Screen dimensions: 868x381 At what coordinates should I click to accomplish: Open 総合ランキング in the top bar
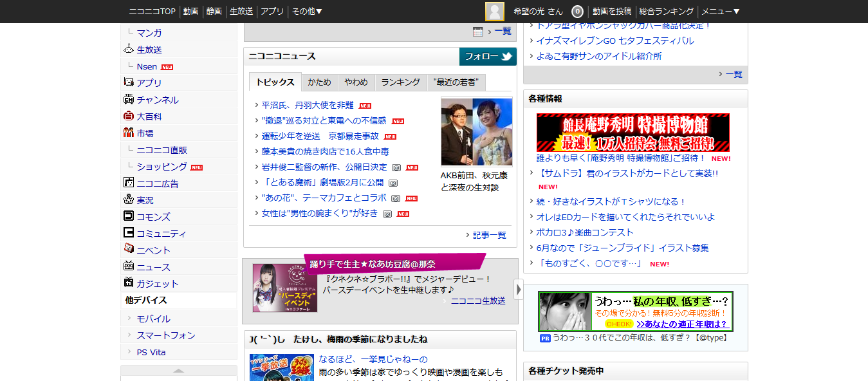tap(667, 11)
